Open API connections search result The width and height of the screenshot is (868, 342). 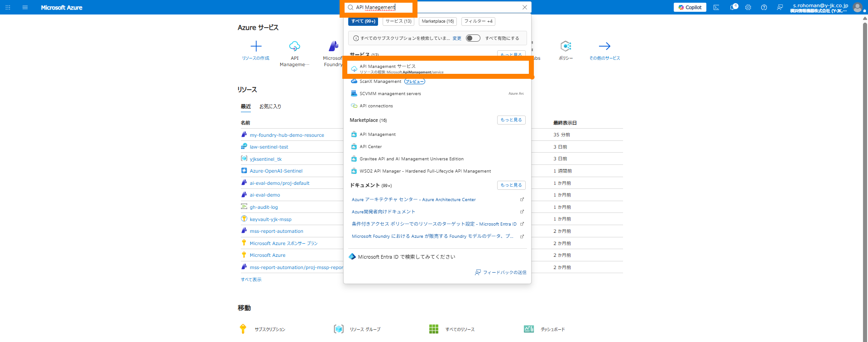click(437, 106)
